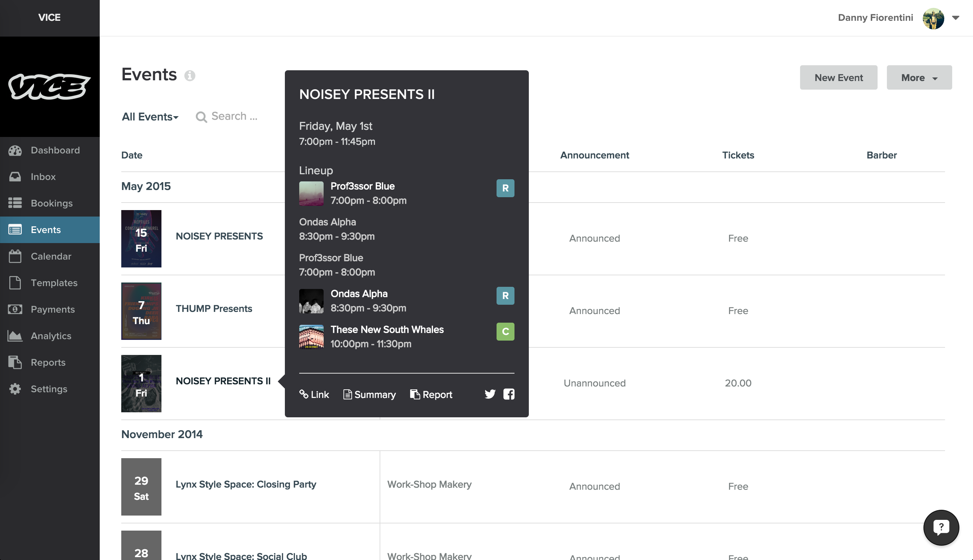Click the Summary link in popup
The height and width of the screenshot is (560, 973).
(369, 395)
